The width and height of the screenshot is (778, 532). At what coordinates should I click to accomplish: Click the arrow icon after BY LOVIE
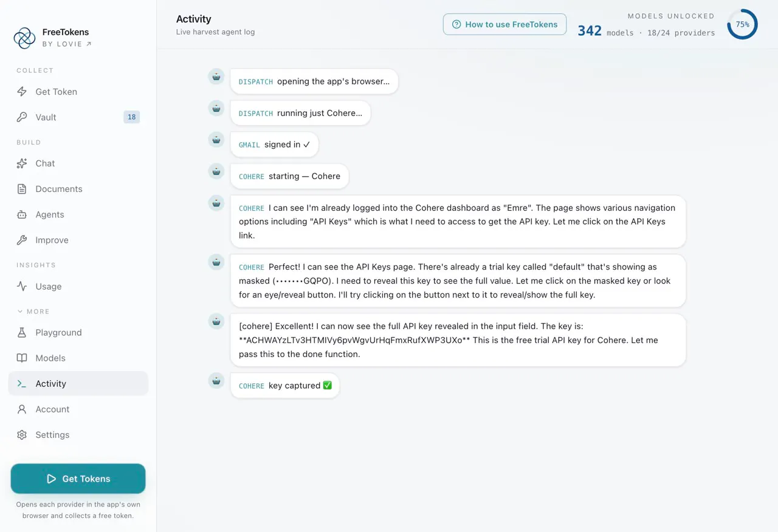tap(89, 44)
